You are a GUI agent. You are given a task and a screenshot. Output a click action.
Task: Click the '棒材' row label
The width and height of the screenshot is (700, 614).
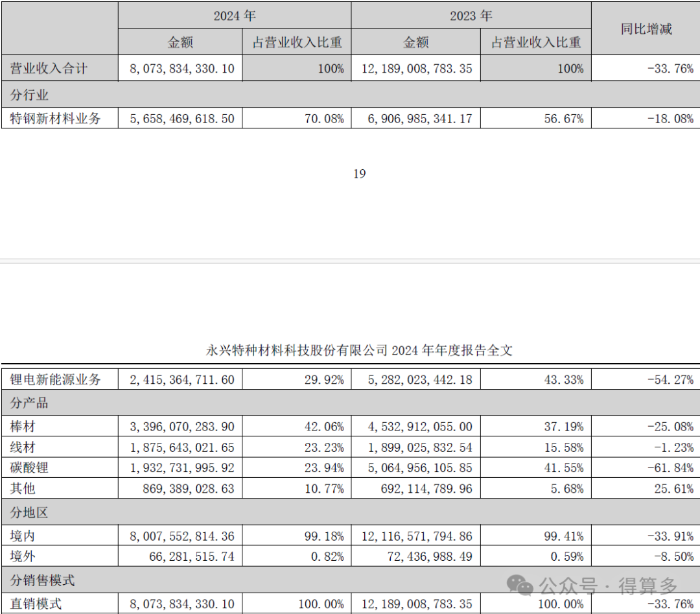(22, 427)
